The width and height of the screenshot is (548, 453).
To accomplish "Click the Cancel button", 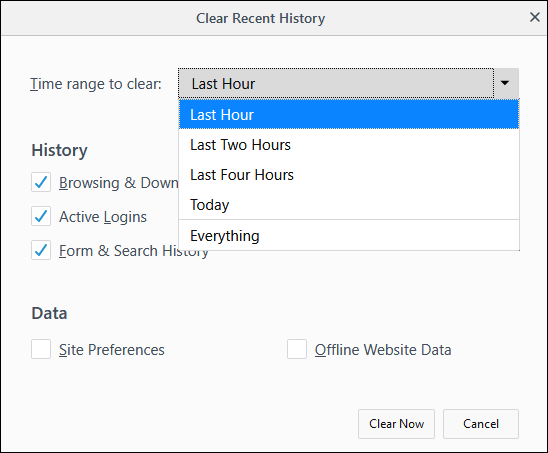I will (x=481, y=424).
